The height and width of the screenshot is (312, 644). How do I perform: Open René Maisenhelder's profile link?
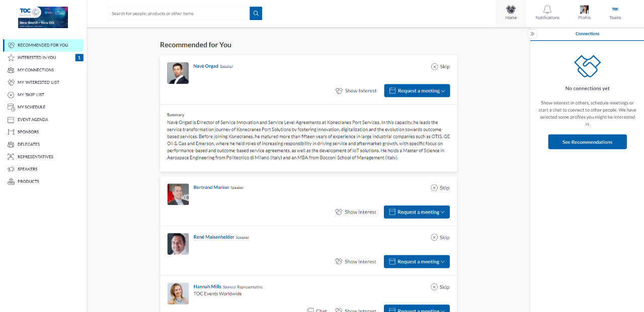pyautogui.click(x=214, y=237)
